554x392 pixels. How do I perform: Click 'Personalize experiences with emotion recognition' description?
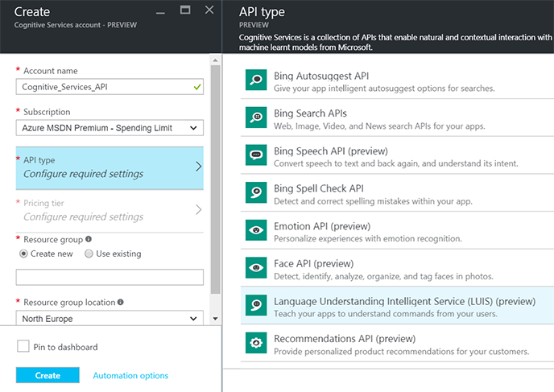tap(368, 239)
